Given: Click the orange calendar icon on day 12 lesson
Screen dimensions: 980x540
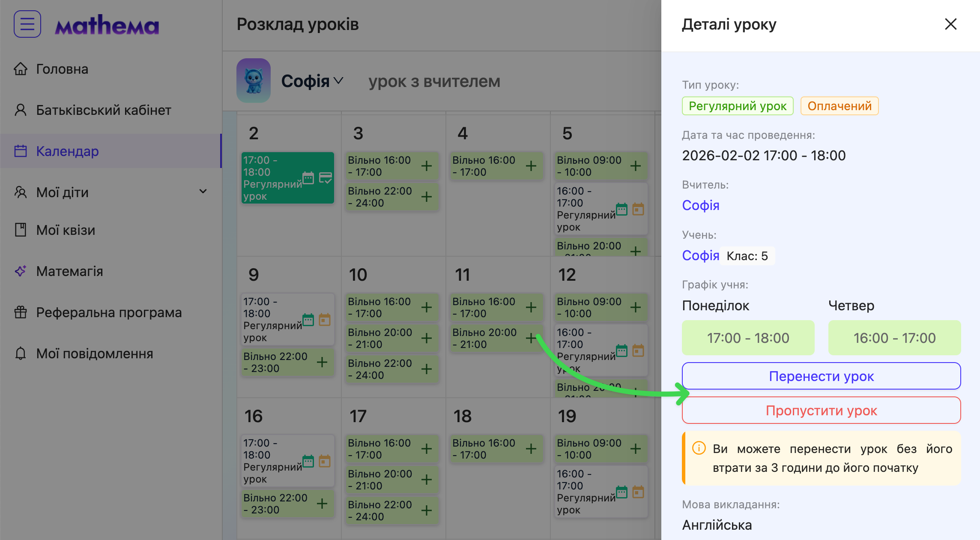Looking at the screenshot, I should 638,351.
